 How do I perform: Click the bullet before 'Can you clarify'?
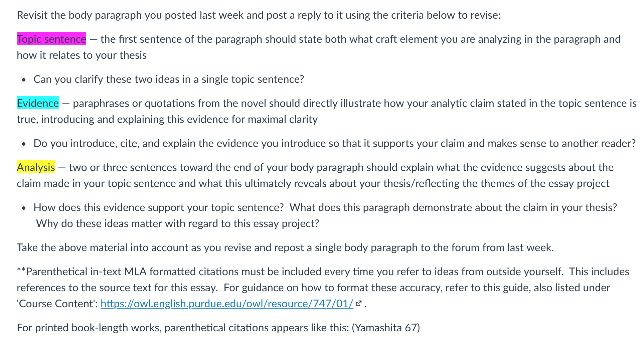pos(23,80)
